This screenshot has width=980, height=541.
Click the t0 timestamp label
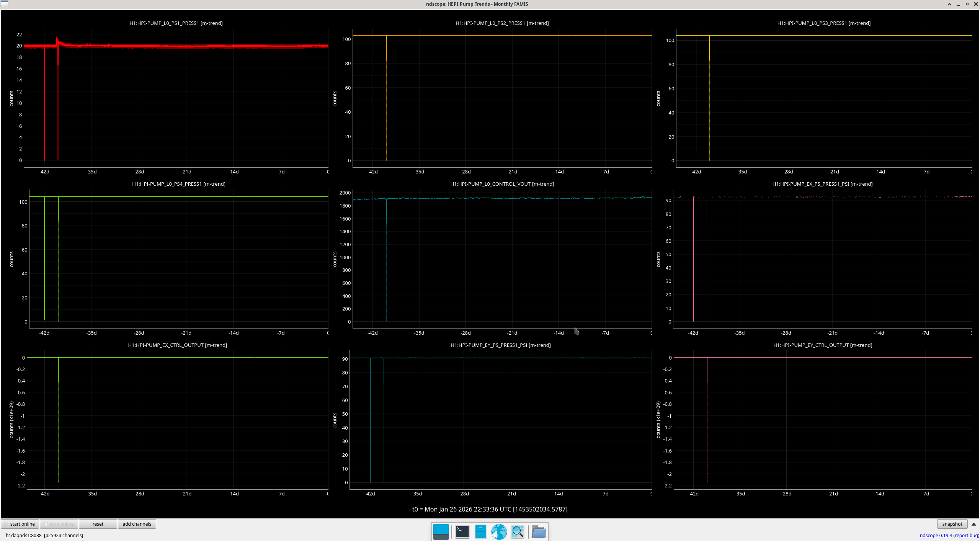pos(490,509)
